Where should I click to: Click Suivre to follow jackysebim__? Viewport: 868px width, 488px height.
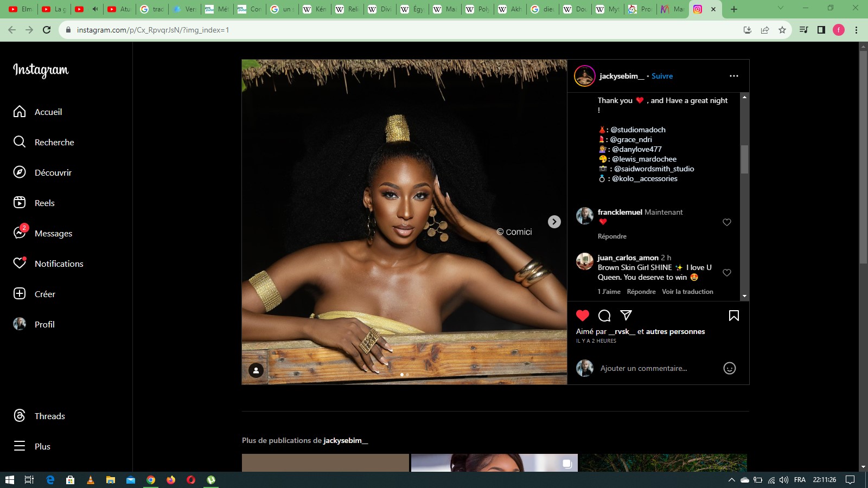click(x=662, y=76)
